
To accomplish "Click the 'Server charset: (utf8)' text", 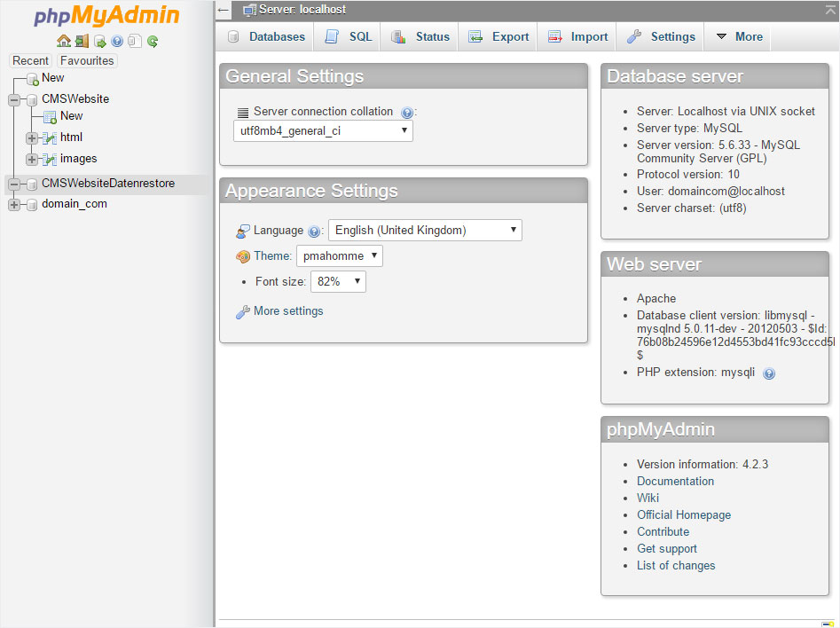I will click(x=691, y=208).
